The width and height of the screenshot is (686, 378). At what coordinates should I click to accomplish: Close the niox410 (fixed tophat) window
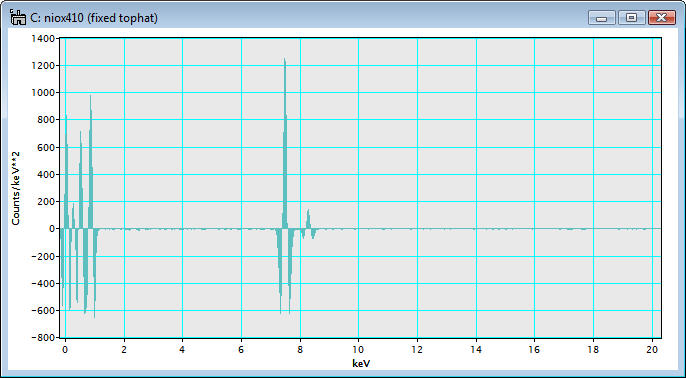pyautogui.click(x=662, y=18)
